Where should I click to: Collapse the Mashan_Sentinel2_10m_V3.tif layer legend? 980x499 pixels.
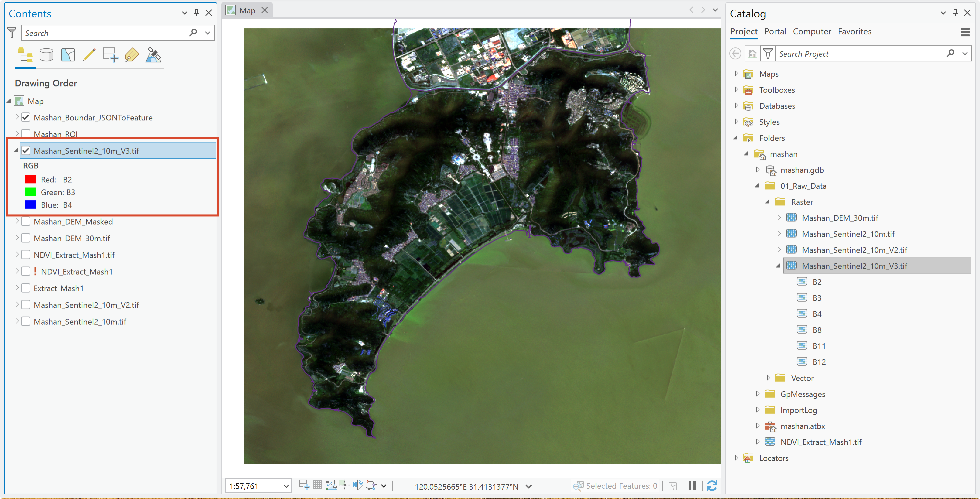click(16, 151)
